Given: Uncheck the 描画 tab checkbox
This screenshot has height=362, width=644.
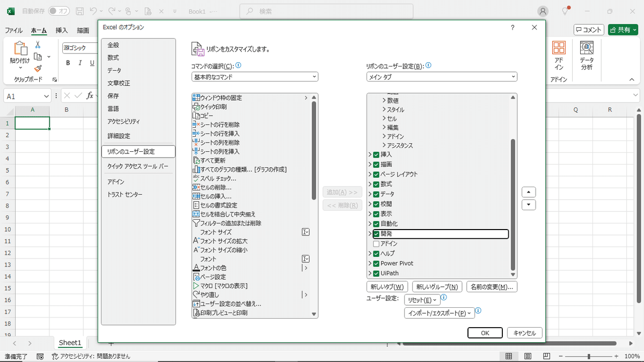Looking at the screenshot, I should click(376, 165).
